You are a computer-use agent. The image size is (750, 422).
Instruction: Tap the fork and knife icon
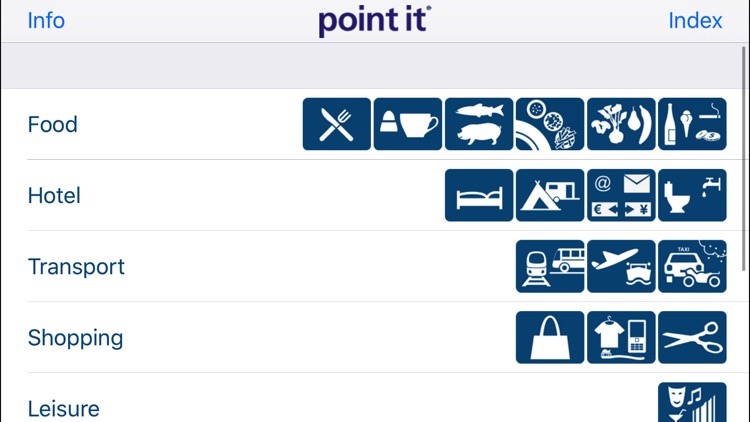pyautogui.click(x=337, y=125)
